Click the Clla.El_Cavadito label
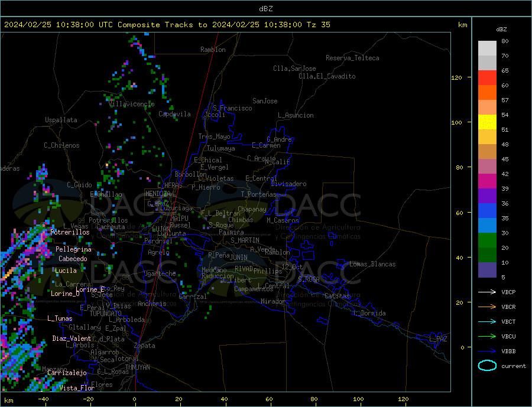The height and width of the screenshot is (407, 532). click(327, 76)
